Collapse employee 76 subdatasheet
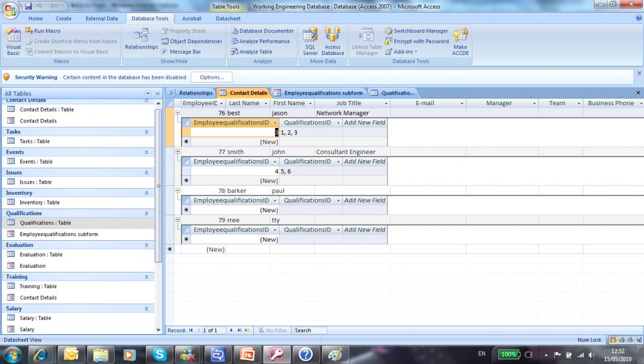 tap(178, 112)
